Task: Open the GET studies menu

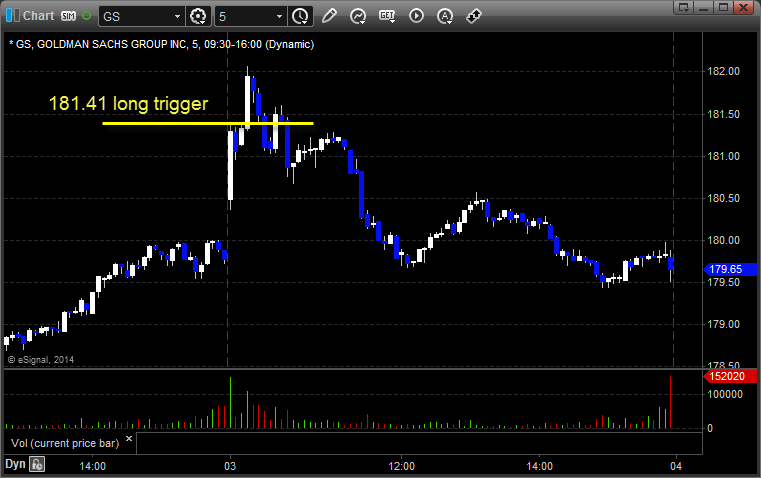Action: [387, 16]
